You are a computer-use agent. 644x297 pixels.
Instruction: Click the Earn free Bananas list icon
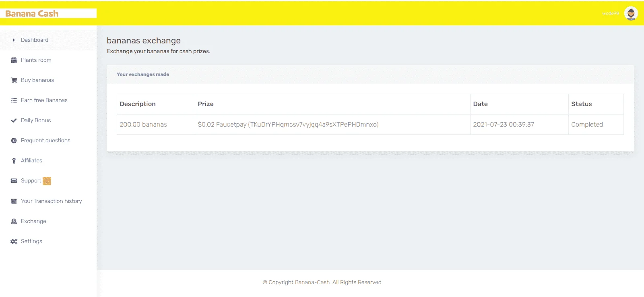(x=14, y=100)
